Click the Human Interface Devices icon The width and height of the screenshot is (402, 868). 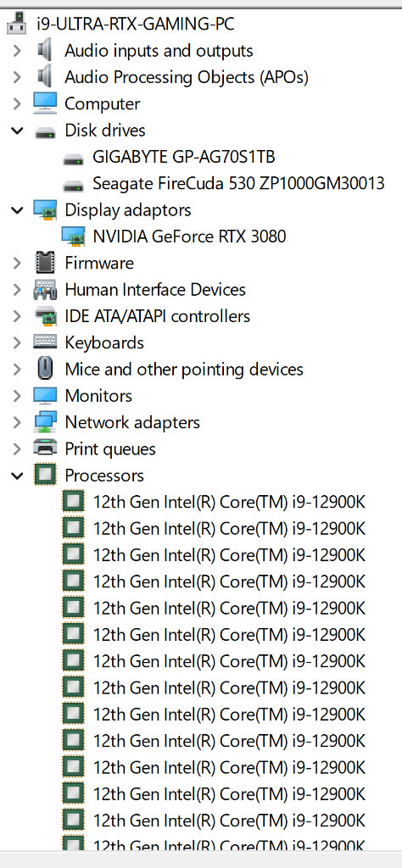[45, 289]
